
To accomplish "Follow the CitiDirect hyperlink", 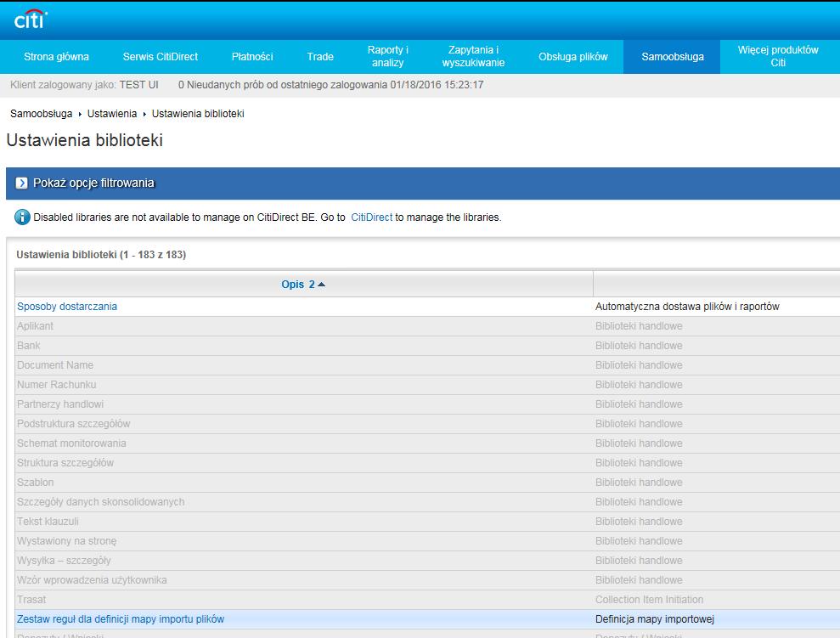I will coord(372,217).
